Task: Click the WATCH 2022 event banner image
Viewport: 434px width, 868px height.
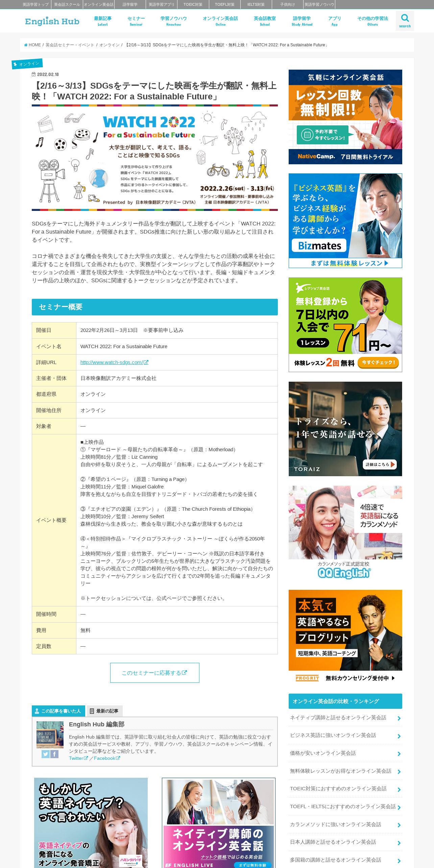Action: 155,158
